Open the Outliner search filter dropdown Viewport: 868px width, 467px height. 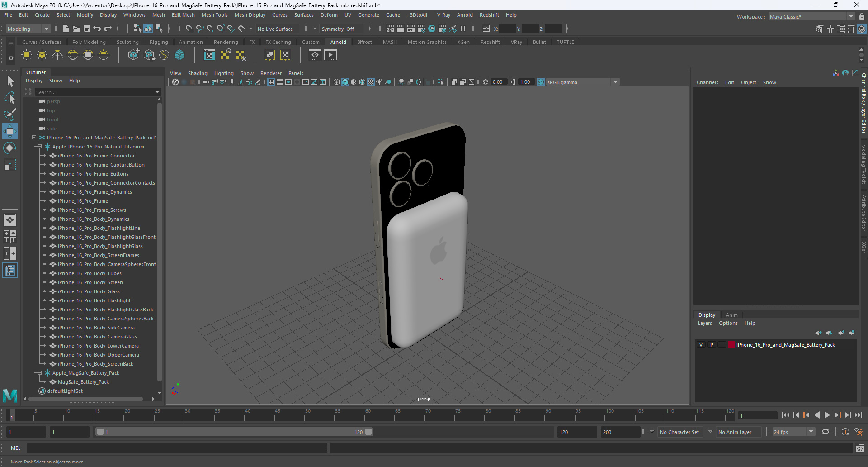157,92
